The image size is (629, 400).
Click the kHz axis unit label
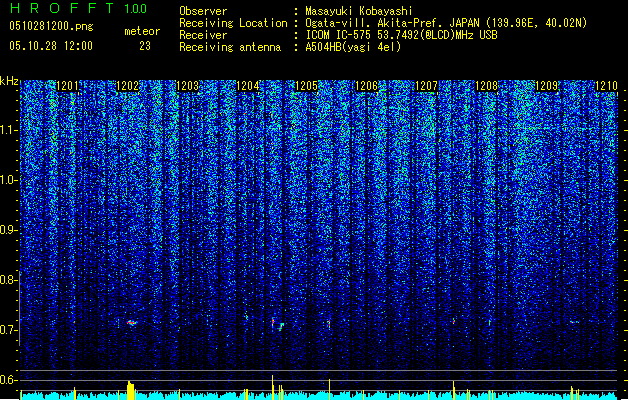(9, 81)
